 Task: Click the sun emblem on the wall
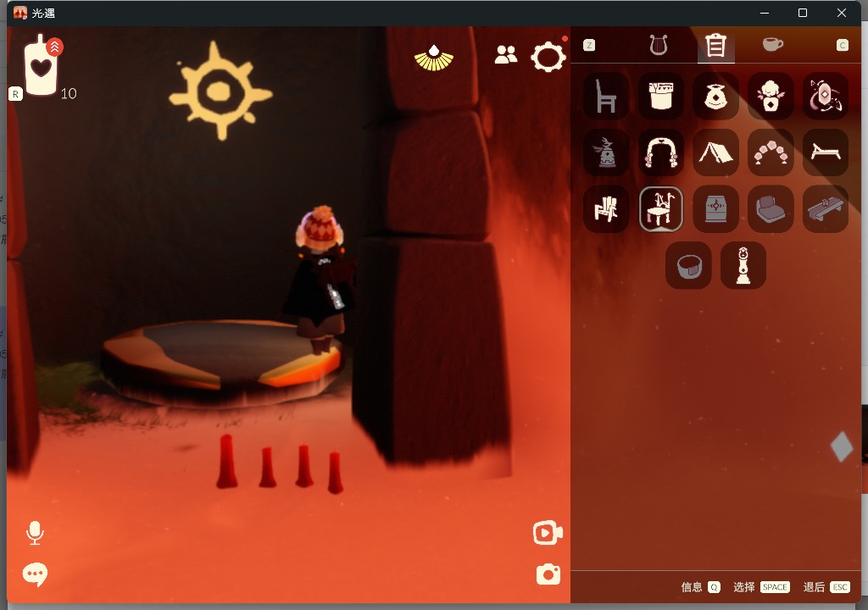pyautogui.click(x=220, y=91)
